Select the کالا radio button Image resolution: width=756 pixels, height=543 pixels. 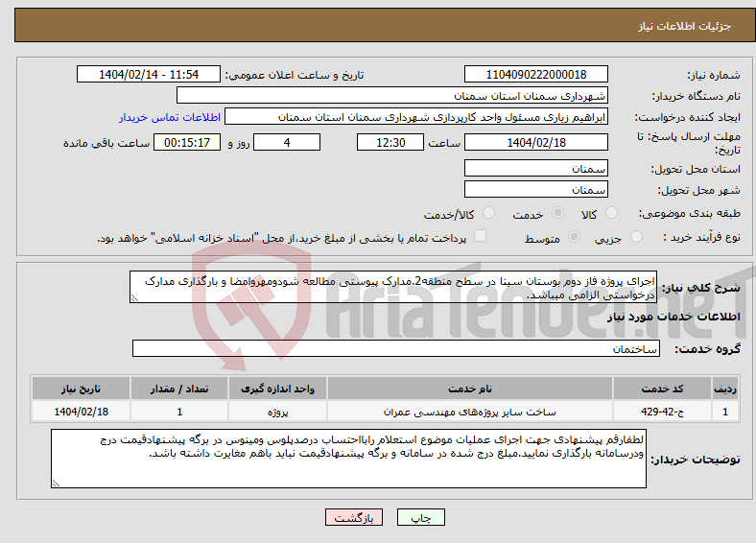coord(611,213)
